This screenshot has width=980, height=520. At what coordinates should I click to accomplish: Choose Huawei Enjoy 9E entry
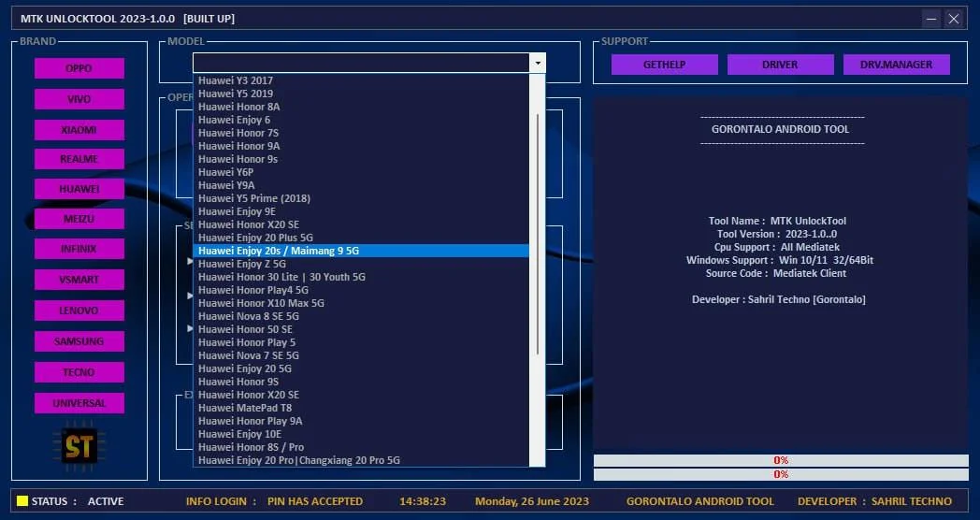(x=361, y=211)
